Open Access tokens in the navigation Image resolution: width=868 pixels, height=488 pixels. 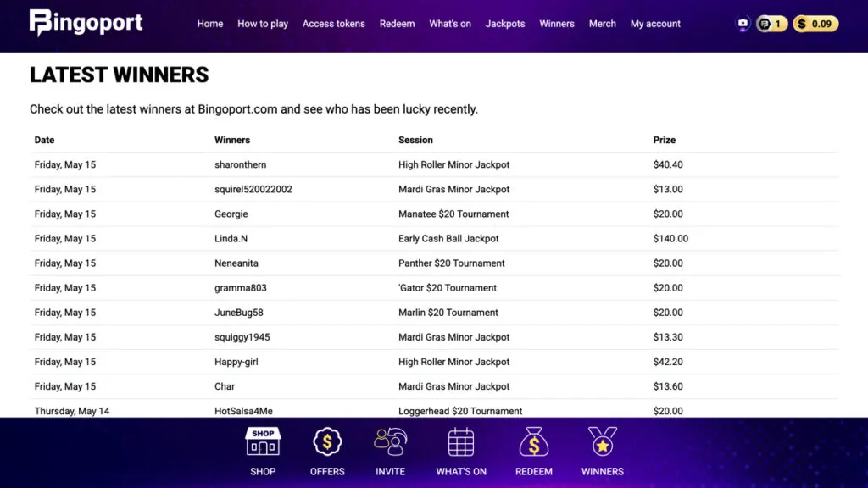coord(333,24)
